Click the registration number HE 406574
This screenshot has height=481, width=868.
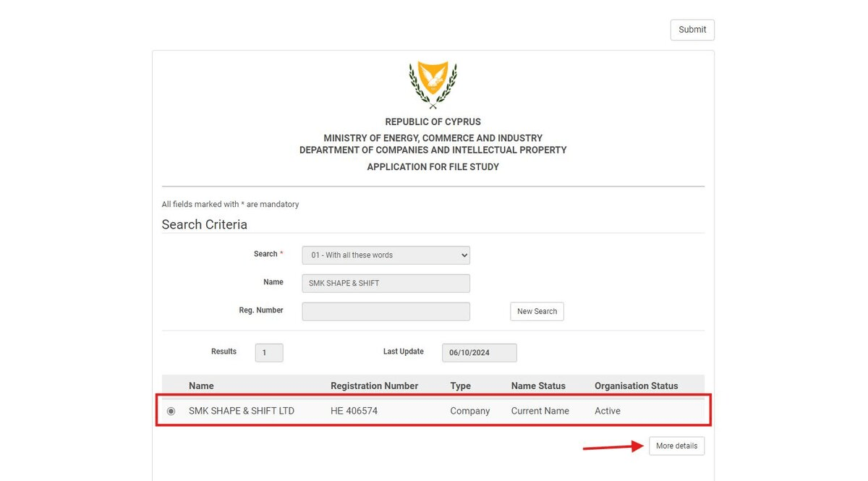(354, 410)
